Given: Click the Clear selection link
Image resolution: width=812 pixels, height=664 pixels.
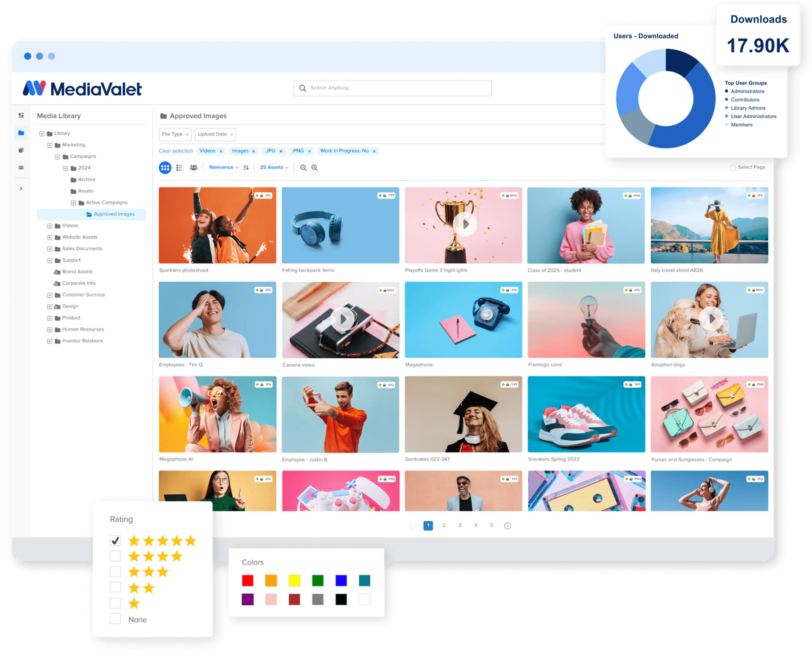Looking at the screenshot, I should (x=176, y=151).
